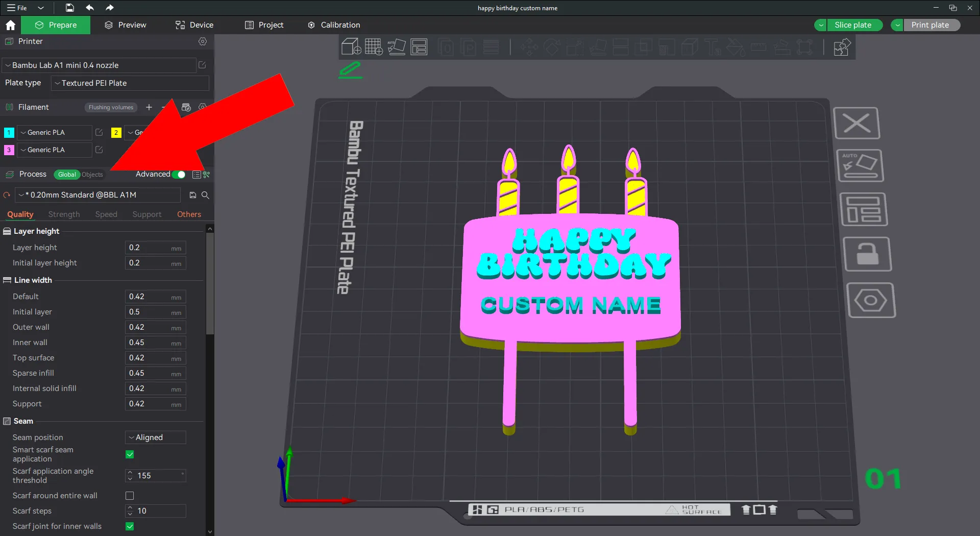Select the Move tool in the toolbar
980x536 pixels.
(529, 47)
